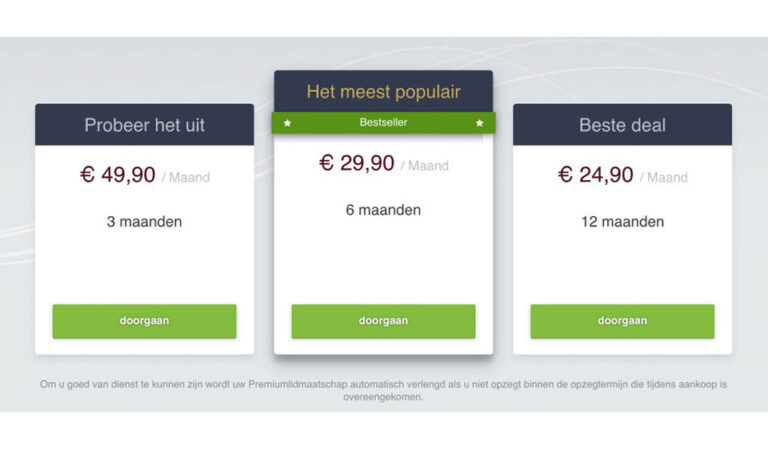The image size is (768, 449).
Task: Click the € 24,90 price
Action: 596,175
